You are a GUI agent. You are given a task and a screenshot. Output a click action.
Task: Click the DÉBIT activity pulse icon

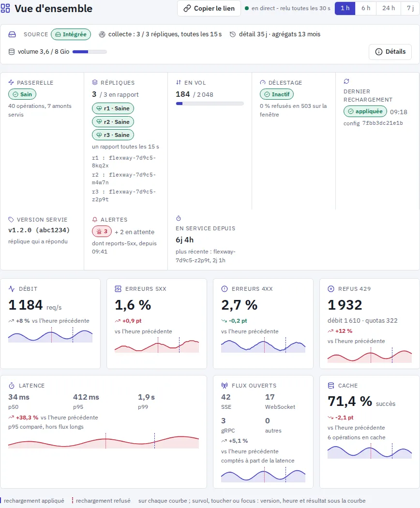tap(12, 289)
